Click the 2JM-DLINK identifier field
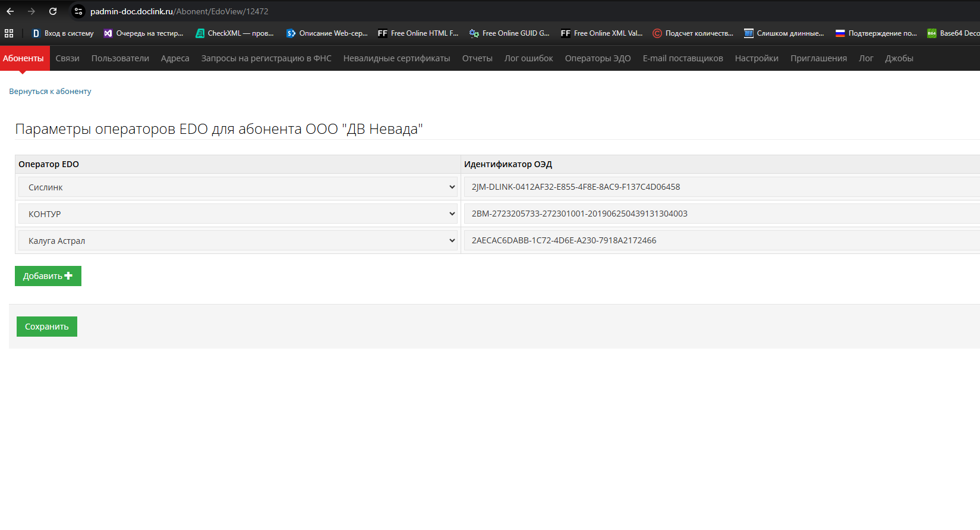 (722, 187)
